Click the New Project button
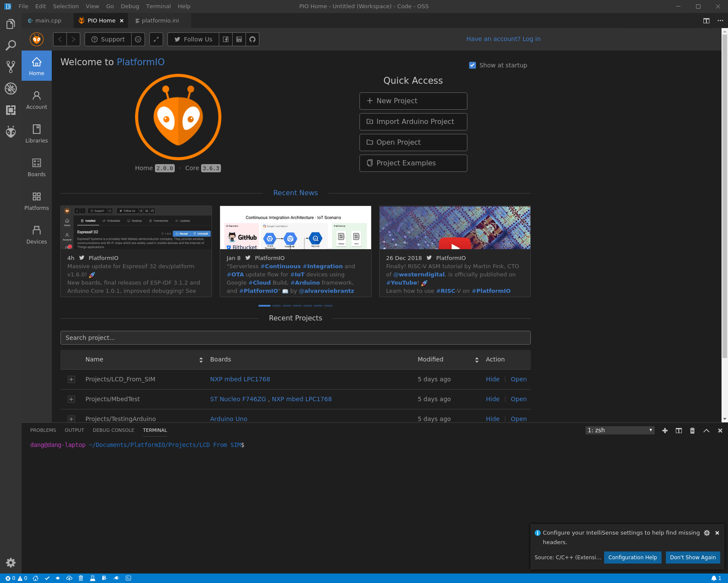The height and width of the screenshot is (583, 728). tap(413, 101)
